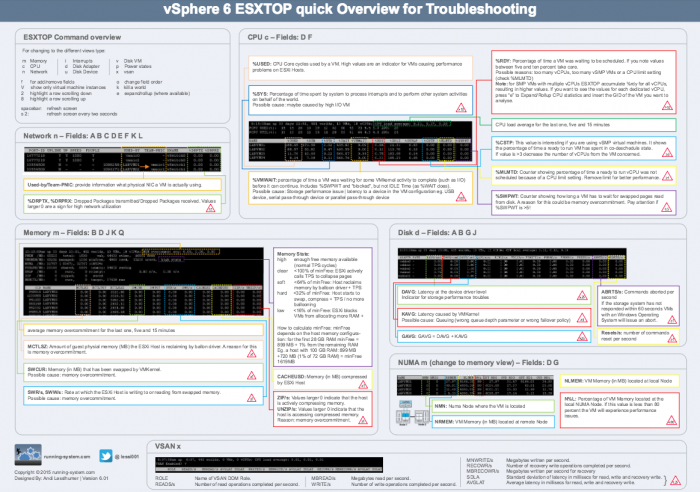700x492 pixels.
Task: Click the 'Designed By: Andi Lesslhumer' credit line
Action: [x=61, y=479]
